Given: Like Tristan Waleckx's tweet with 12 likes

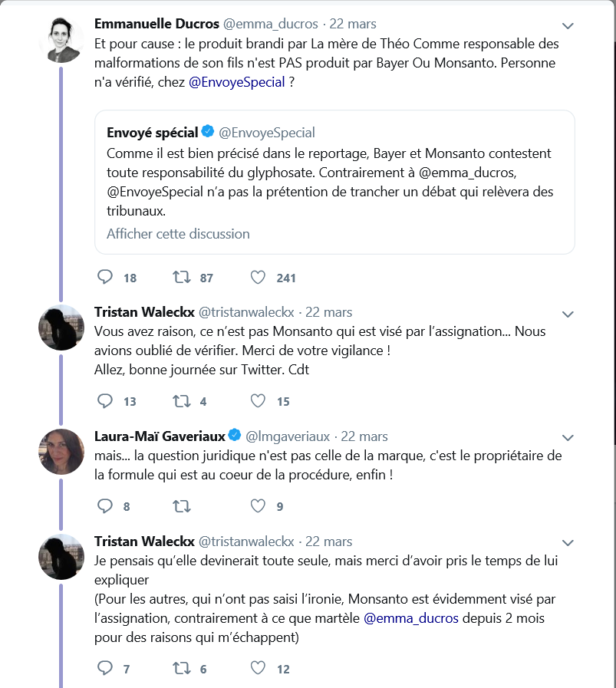Looking at the screenshot, I should 259,668.
